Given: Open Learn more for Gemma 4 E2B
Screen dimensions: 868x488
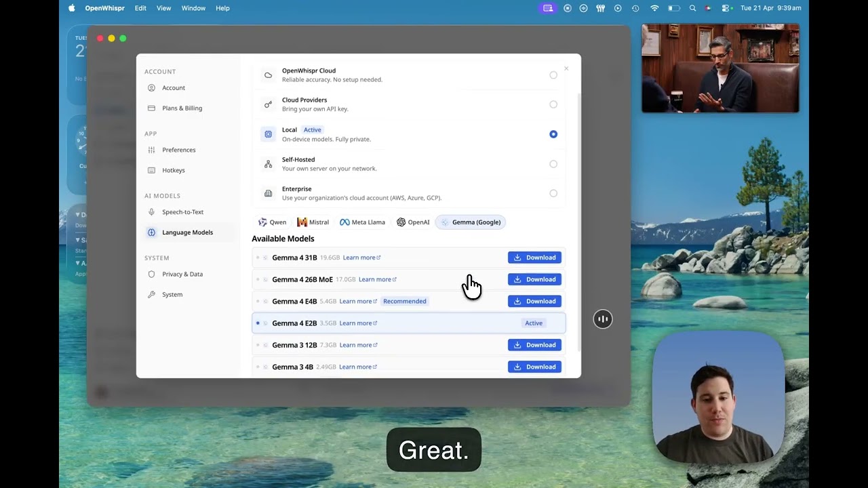Looking at the screenshot, I should 358,323.
